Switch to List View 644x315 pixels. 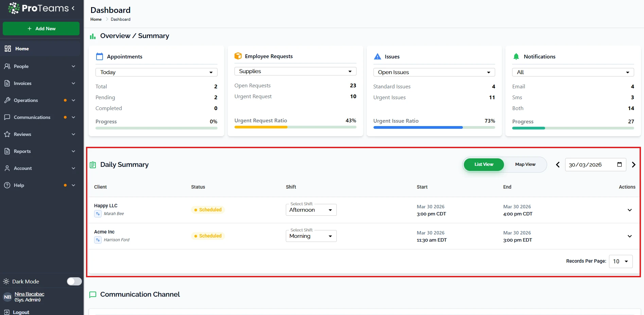[x=484, y=164]
